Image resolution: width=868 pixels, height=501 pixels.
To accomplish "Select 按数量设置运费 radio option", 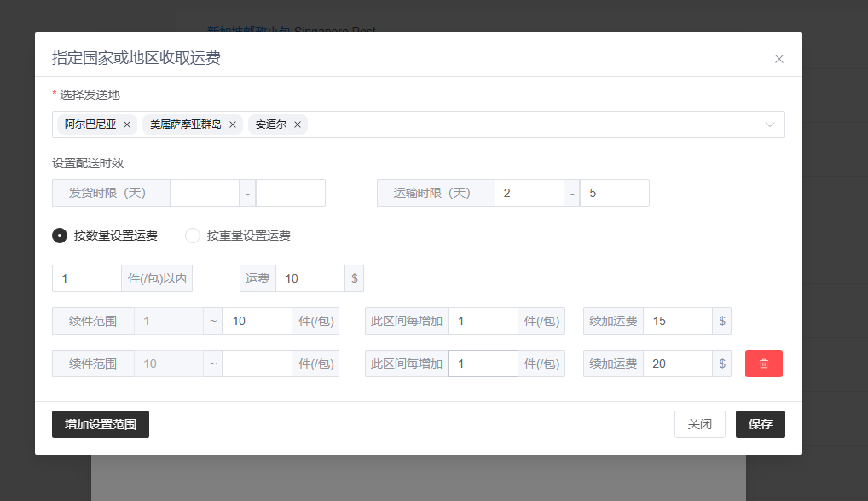I will (x=60, y=236).
